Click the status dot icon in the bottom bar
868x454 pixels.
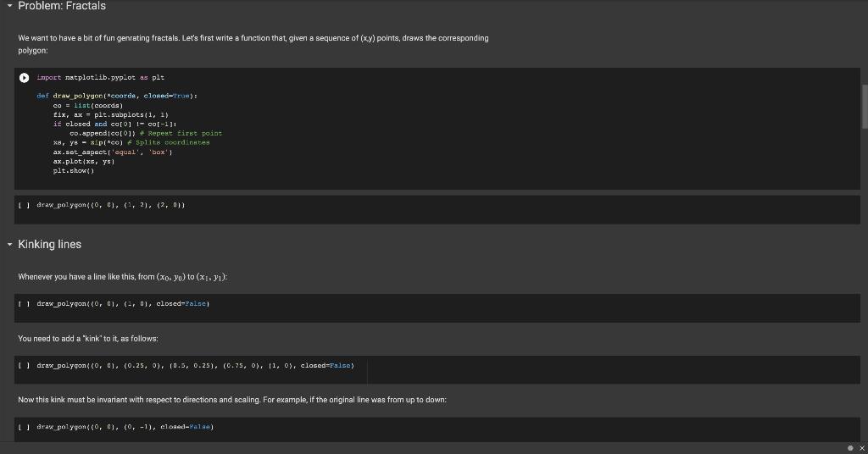[x=850, y=448]
